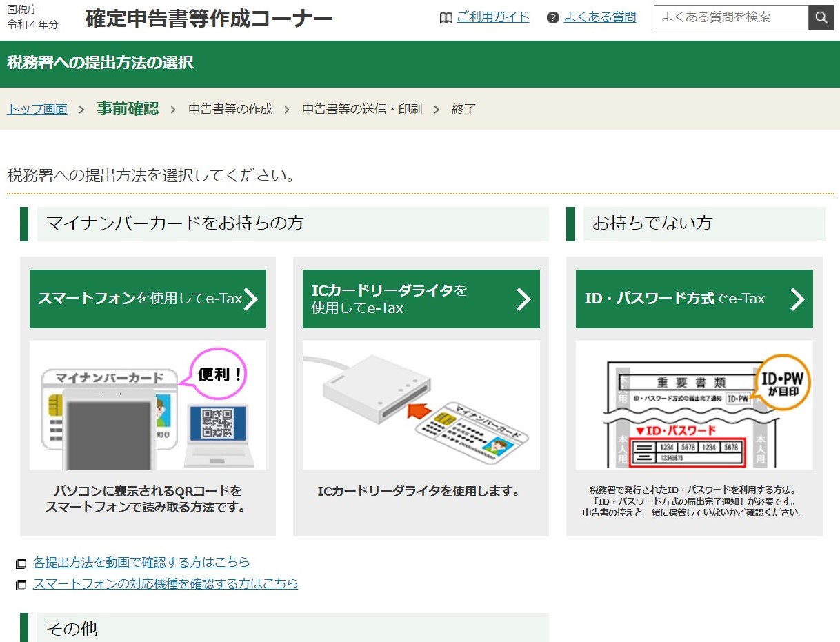Go back to トップ画面 in breadcrumb
Screen dimensions: 840x642
pos(37,109)
